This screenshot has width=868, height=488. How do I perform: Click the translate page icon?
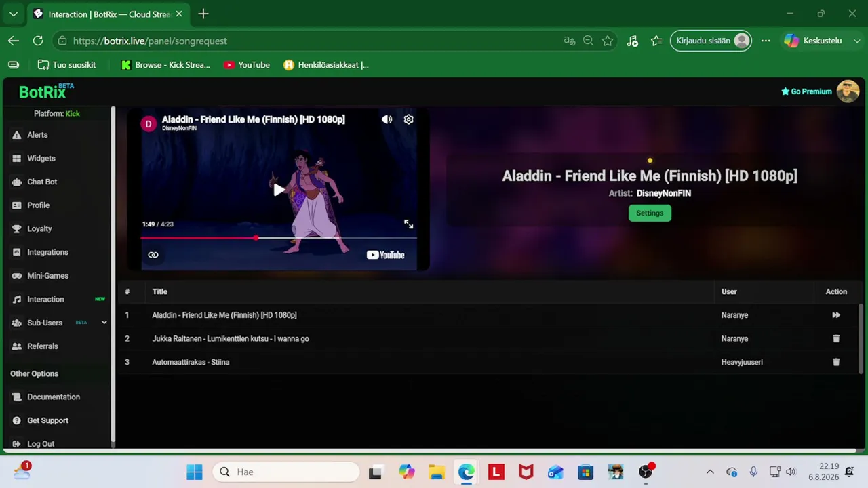click(x=570, y=41)
